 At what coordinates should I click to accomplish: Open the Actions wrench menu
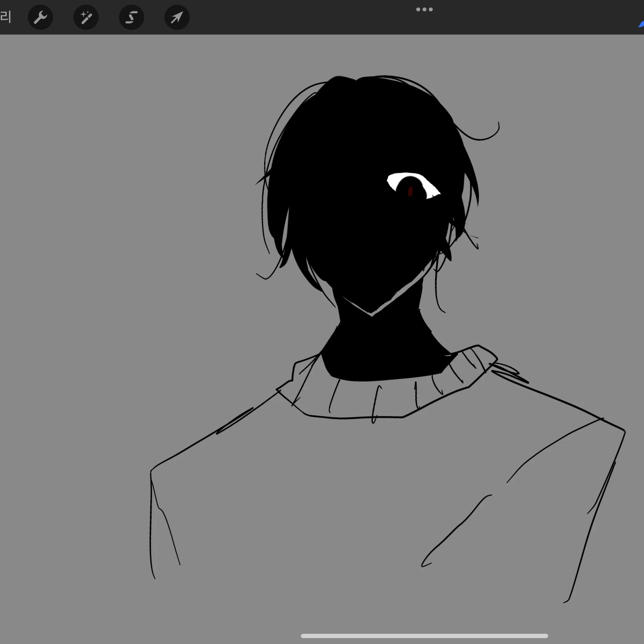click(x=40, y=17)
